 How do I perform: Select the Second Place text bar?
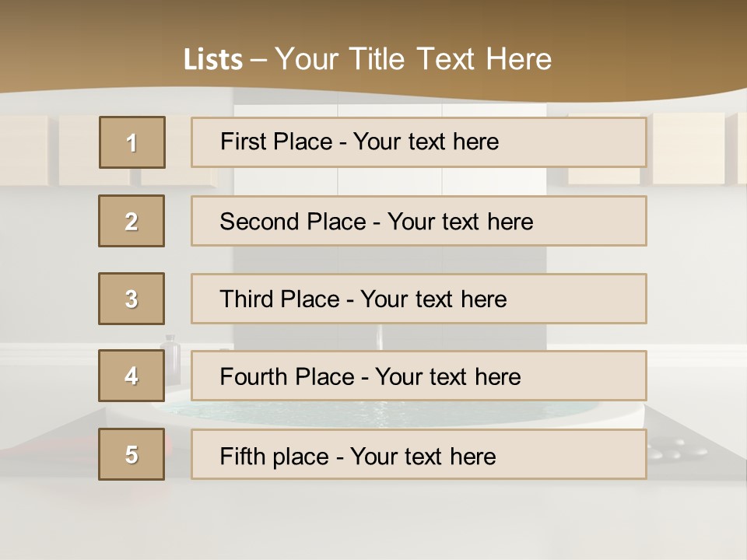[x=419, y=221]
